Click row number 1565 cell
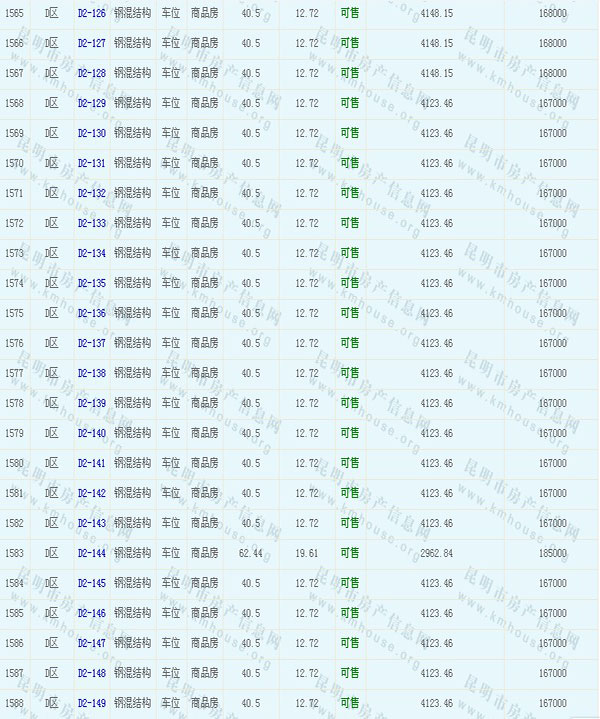Screen dimensions: 600x719 pyautogui.click(x=15, y=14)
